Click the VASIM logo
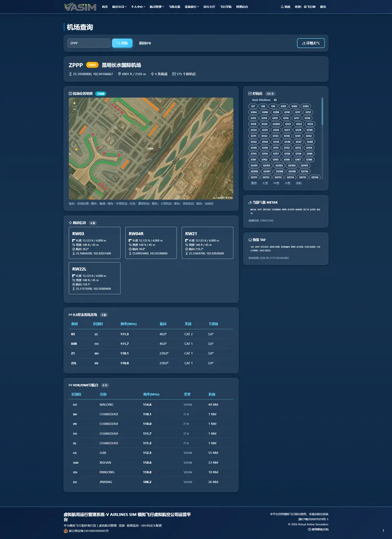392x539 pixels. [x=80, y=7]
